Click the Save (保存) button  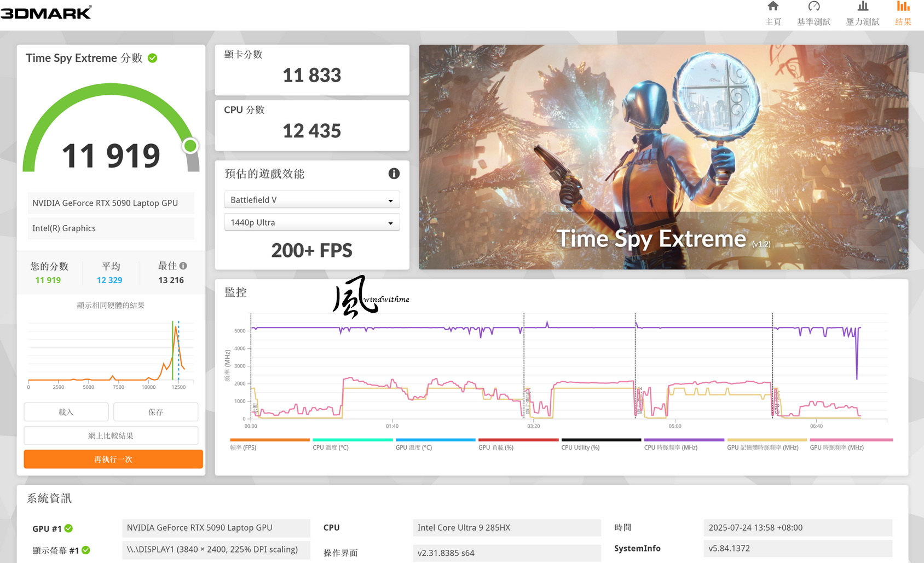(155, 412)
